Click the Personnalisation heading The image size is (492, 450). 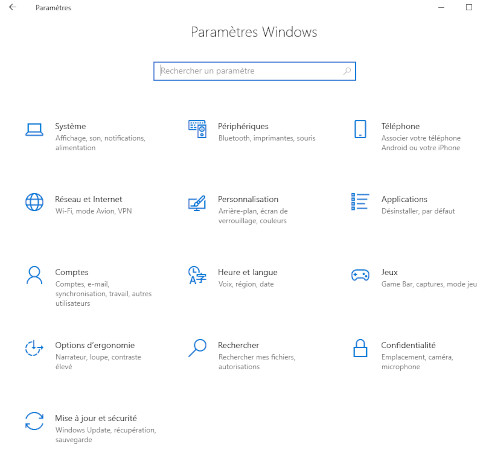point(248,199)
